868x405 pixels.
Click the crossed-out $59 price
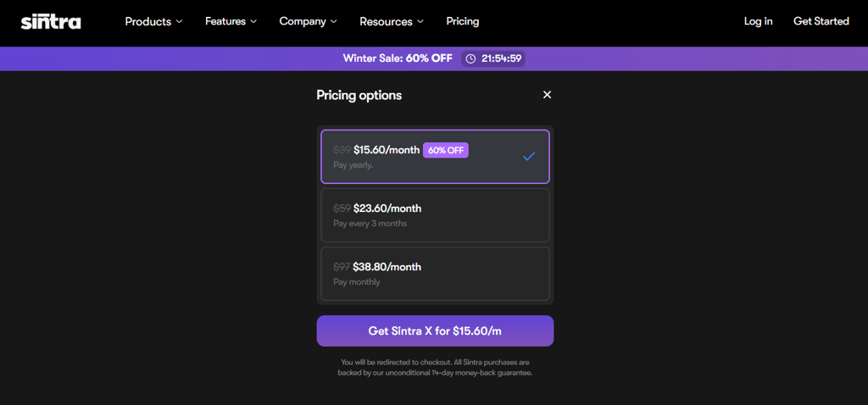click(x=342, y=208)
